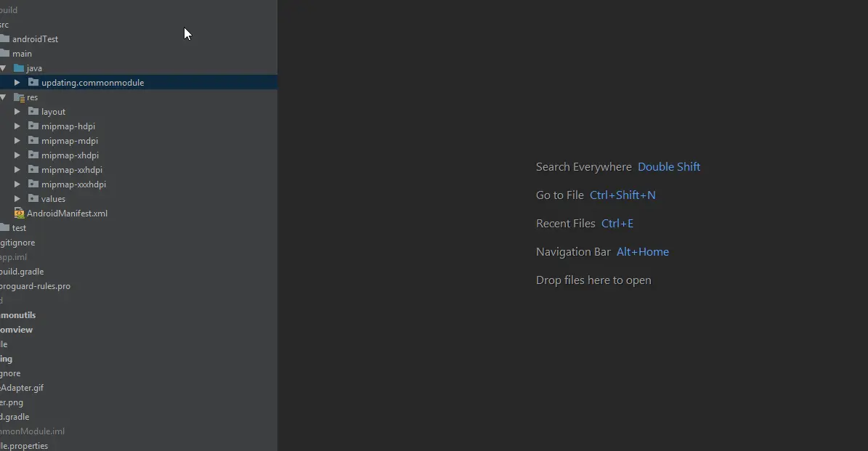Image resolution: width=868 pixels, height=451 pixels.
Task: Click the res resources folder icon
Action: click(x=19, y=97)
